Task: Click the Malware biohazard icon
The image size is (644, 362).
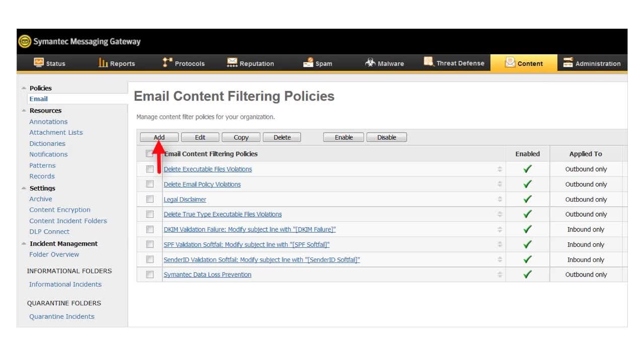Action: pyautogui.click(x=370, y=63)
